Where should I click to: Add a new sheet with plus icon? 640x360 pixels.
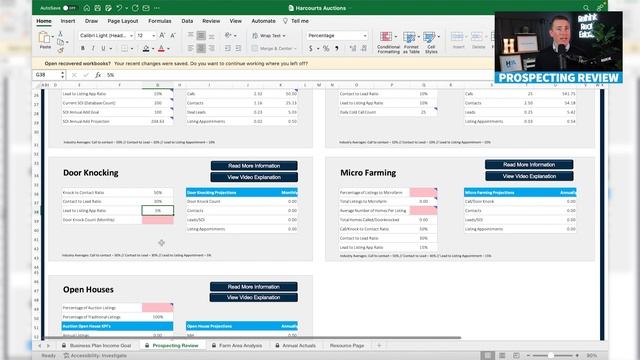click(379, 346)
